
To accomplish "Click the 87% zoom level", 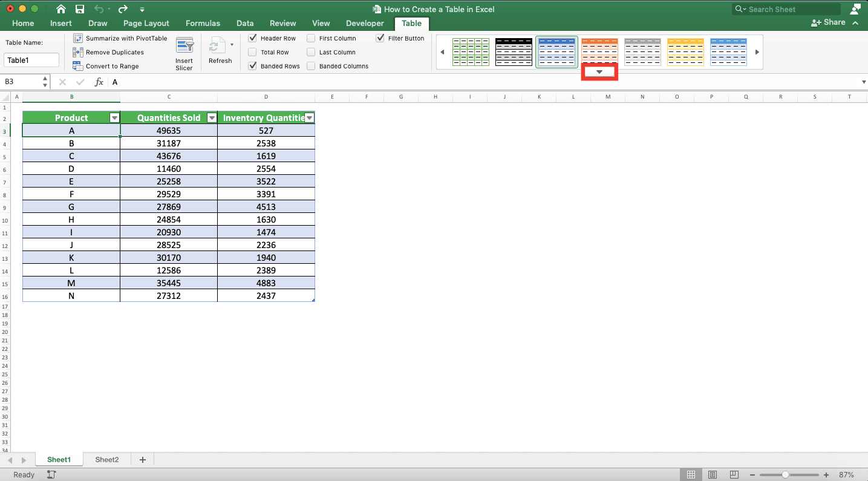I will click(846, 475).
